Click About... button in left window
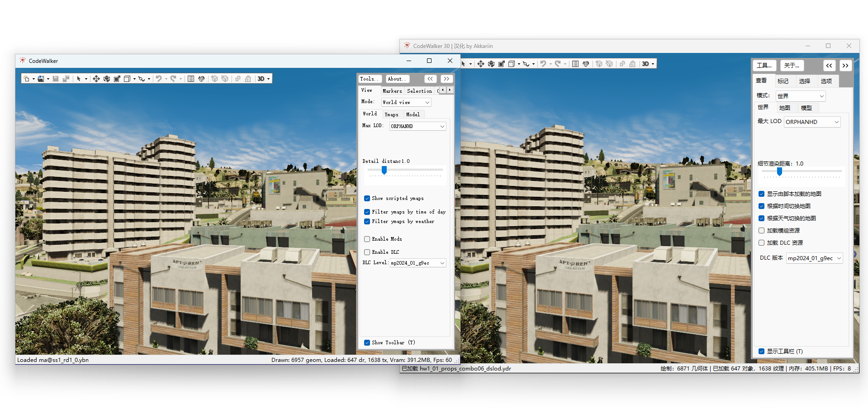Screen dimensions: 868x418 click(x=398, y=79)
